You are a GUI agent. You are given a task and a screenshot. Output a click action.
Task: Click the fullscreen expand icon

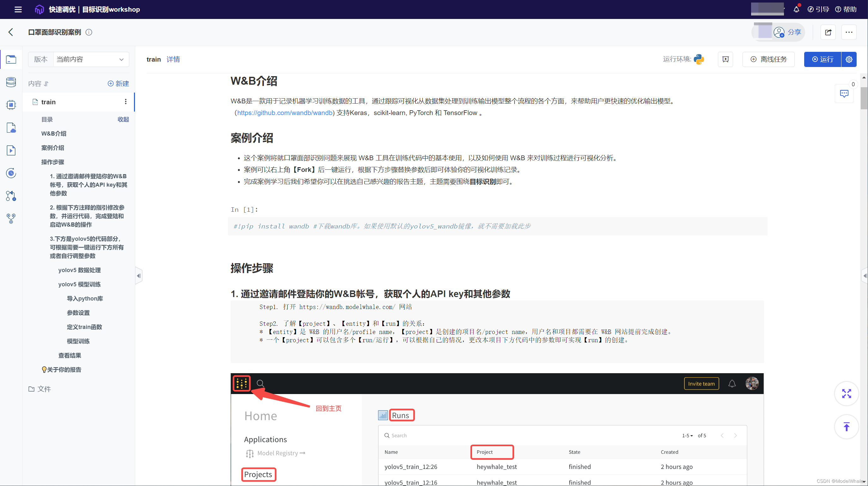click(x=846, y=393)
